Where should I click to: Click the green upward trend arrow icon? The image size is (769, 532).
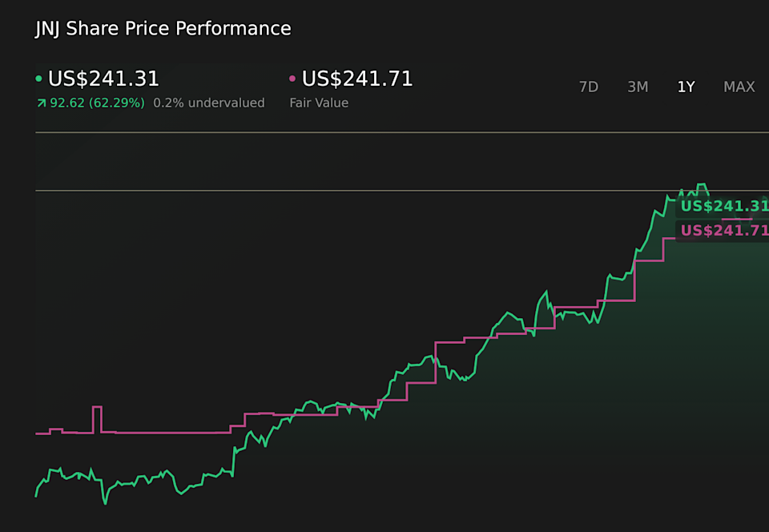[x=41, y=103]
